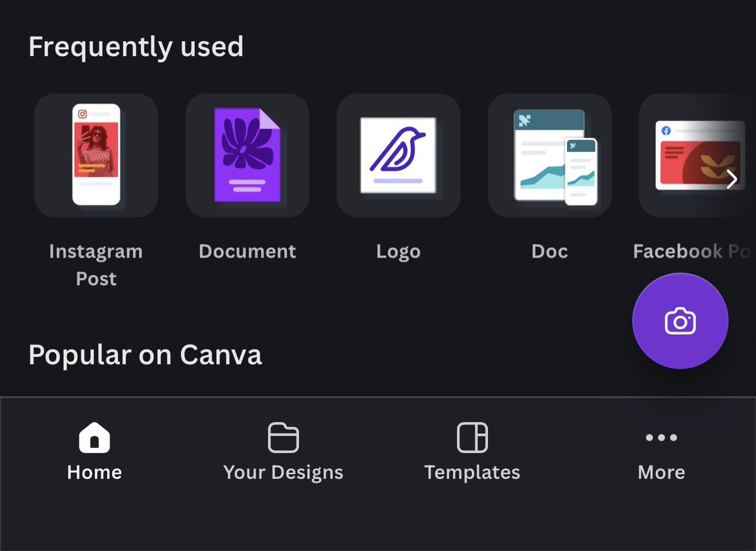Switch to the Your Designs tab label

click(x=283, y=473)
